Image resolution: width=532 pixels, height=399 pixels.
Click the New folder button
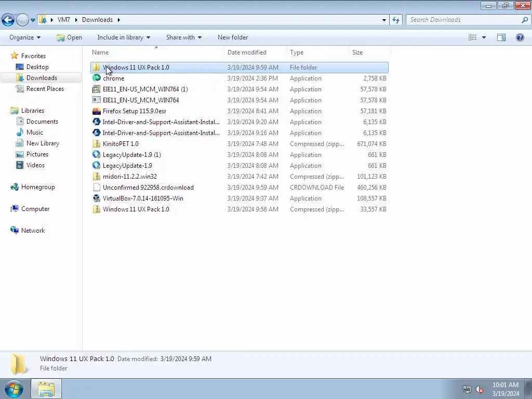pyautogui.click(x=233, y=37)
